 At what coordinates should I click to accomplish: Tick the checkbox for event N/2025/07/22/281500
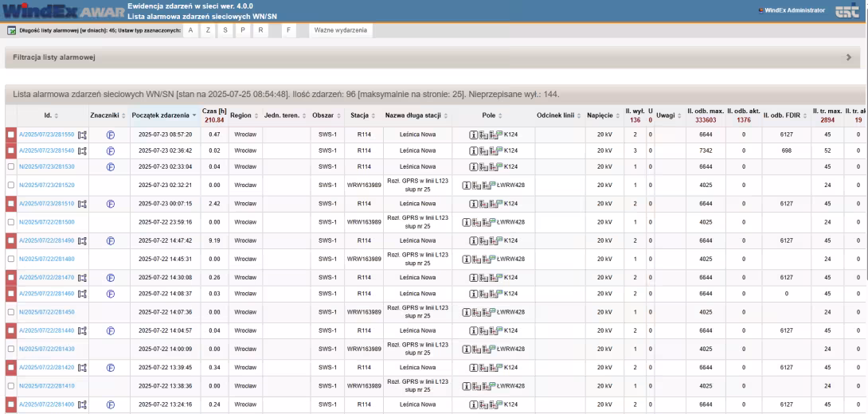click(10, 221)
